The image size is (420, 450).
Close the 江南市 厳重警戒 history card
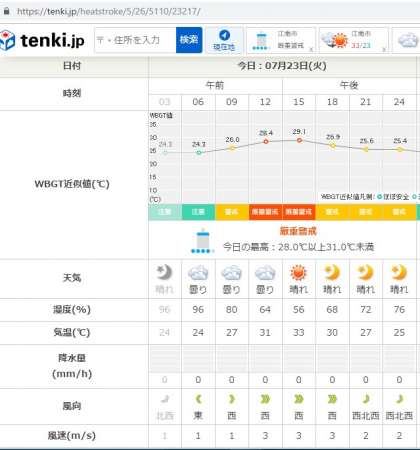click(x=311, y=49)
